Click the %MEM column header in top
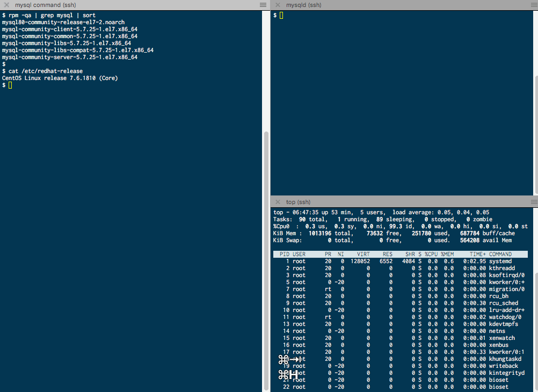Image resolution: width=538 pixels, height=392 pixels. 447,255
